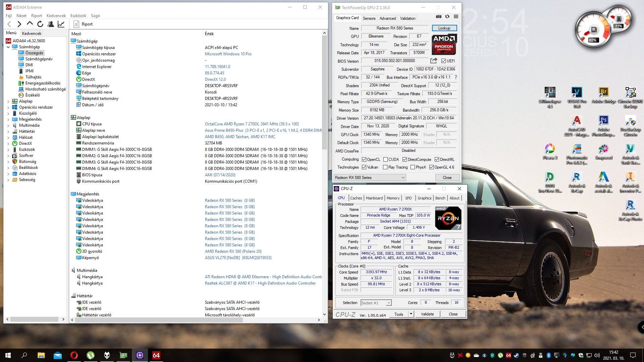Toggle UEFI checkbox in GPU-Z
The height and width of the screenshot is (362, 644).
443,61
